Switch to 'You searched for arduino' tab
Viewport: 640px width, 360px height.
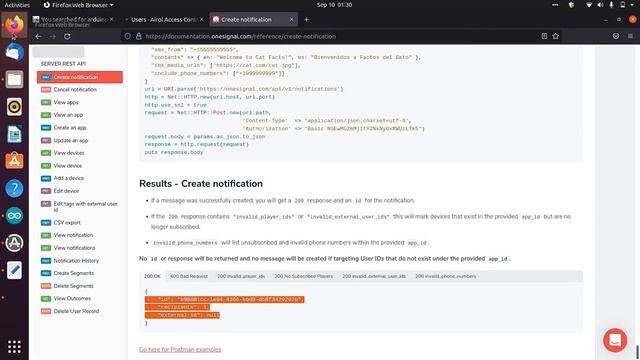coord(73,20)
